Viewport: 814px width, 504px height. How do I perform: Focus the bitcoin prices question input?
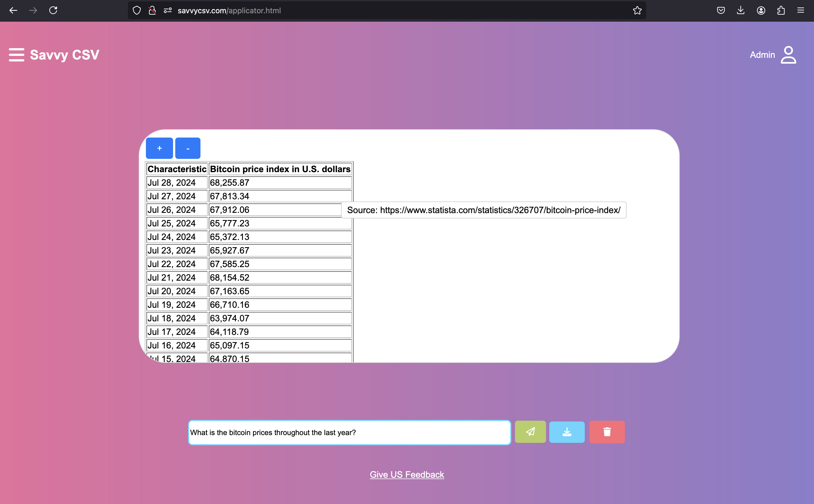[349, 432]
